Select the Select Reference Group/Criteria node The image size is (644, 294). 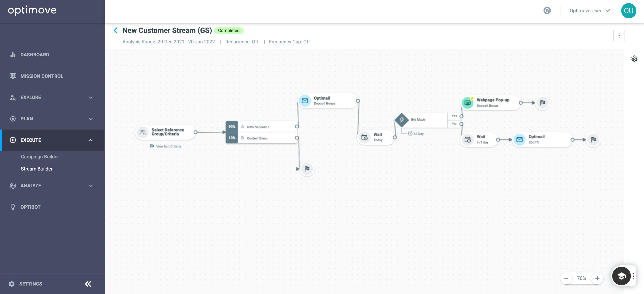click(x=165, y=132)
